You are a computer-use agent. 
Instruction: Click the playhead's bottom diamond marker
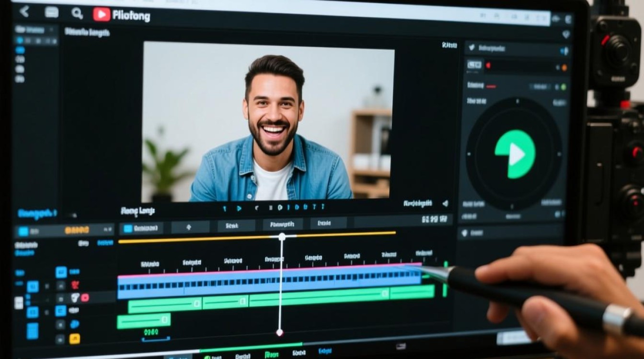coord(279,332)
